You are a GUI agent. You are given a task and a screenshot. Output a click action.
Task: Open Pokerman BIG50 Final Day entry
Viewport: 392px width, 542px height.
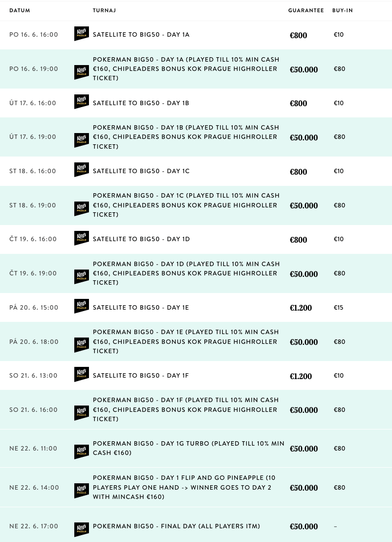pos(176,526)
